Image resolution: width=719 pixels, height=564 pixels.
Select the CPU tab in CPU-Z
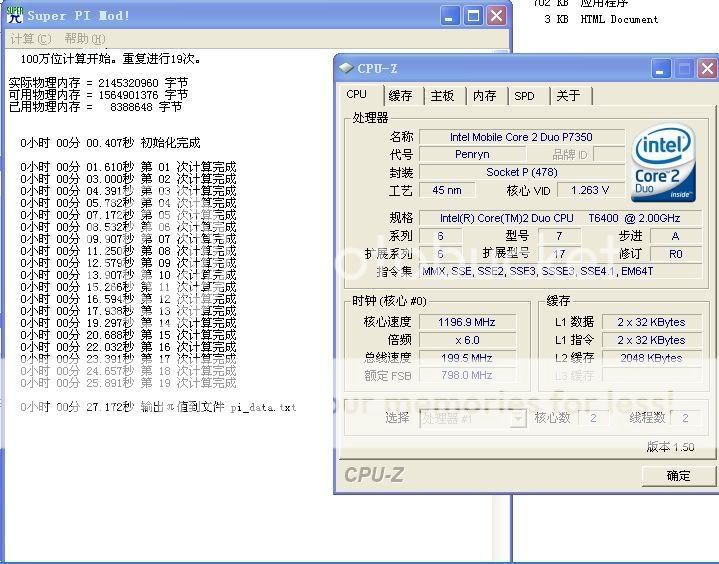357,94
